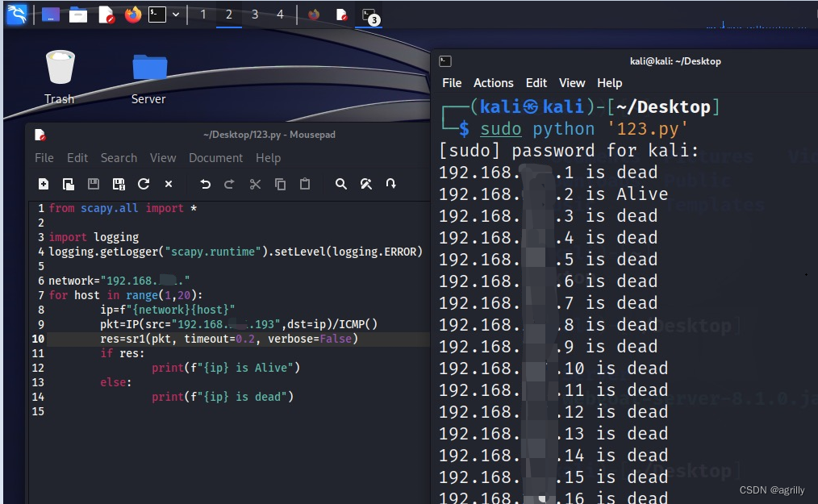Click code line 'from scapy.all import *'
The image size is (818, 504).
tap(123, 208)
